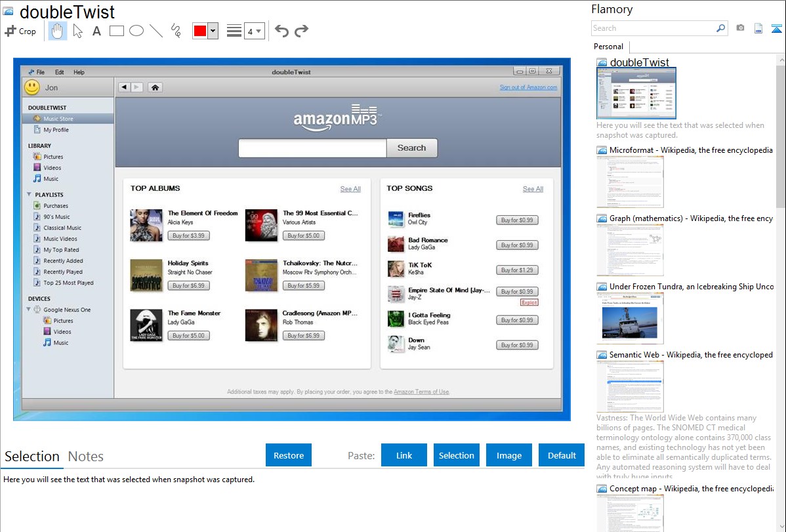Open the Help menu in doubleTwist
The image size is (786, 532).
[79, 72]
